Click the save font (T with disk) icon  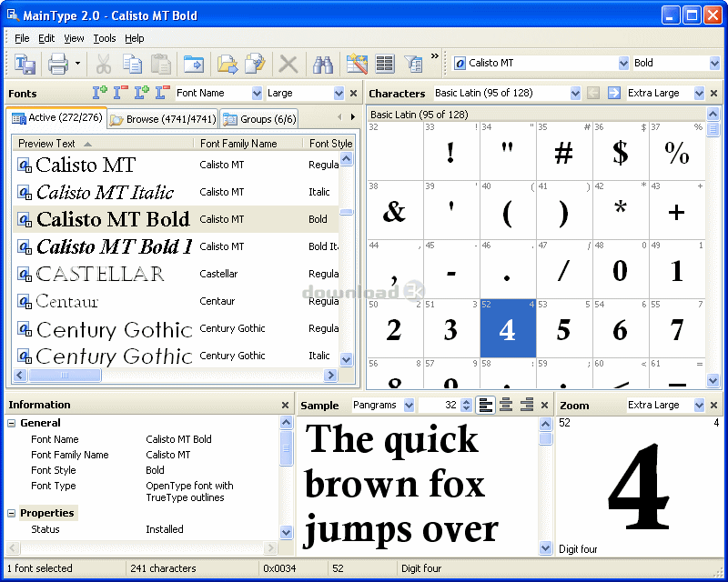pyautogui.click(x=25, y=64)
